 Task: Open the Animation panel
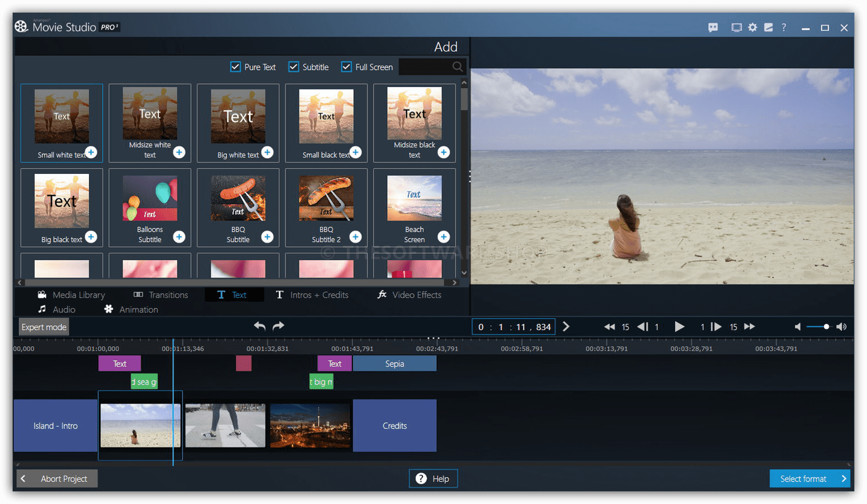[x=139, y=309]
